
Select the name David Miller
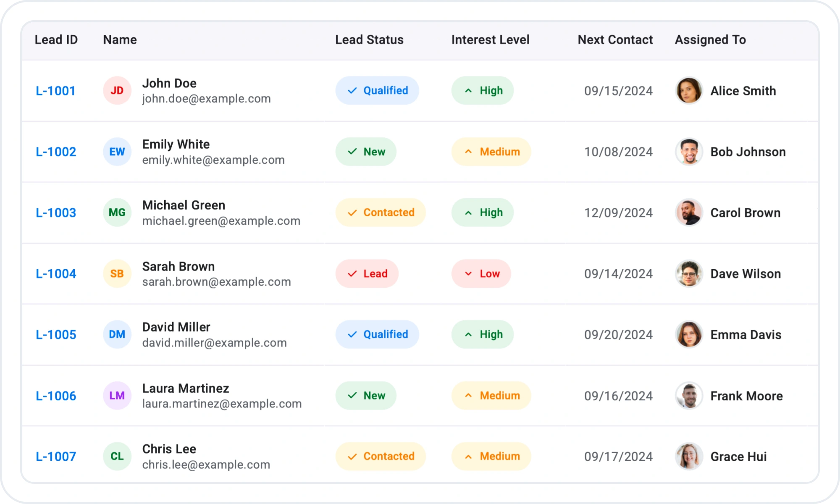176,327
